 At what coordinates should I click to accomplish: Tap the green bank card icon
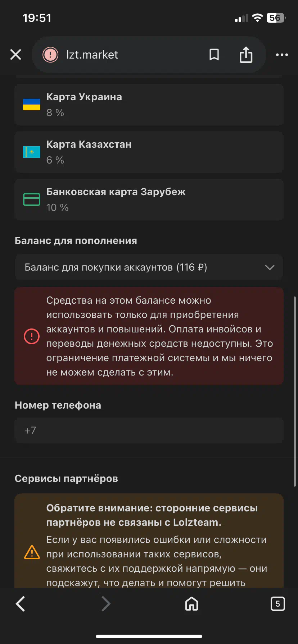32,199
